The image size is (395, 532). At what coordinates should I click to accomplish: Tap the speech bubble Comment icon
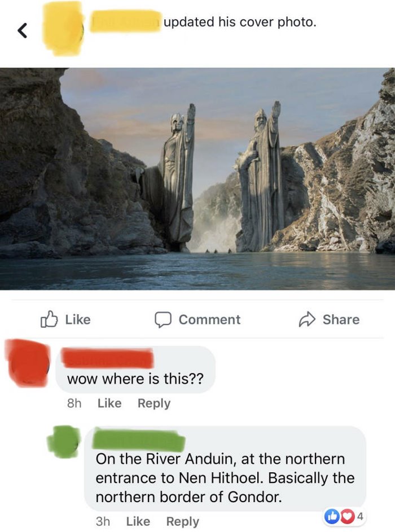(163, 320)
